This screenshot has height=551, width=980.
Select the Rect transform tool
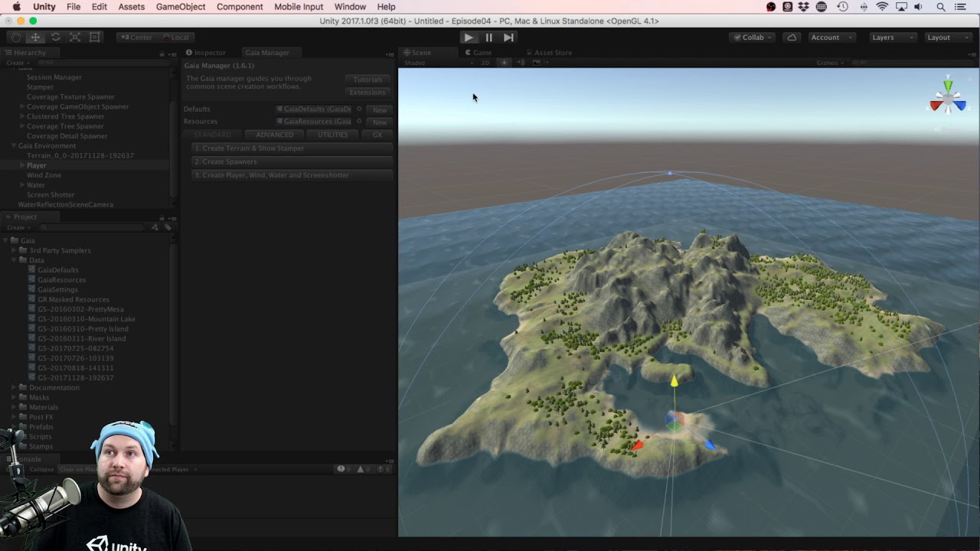point(95,37)
